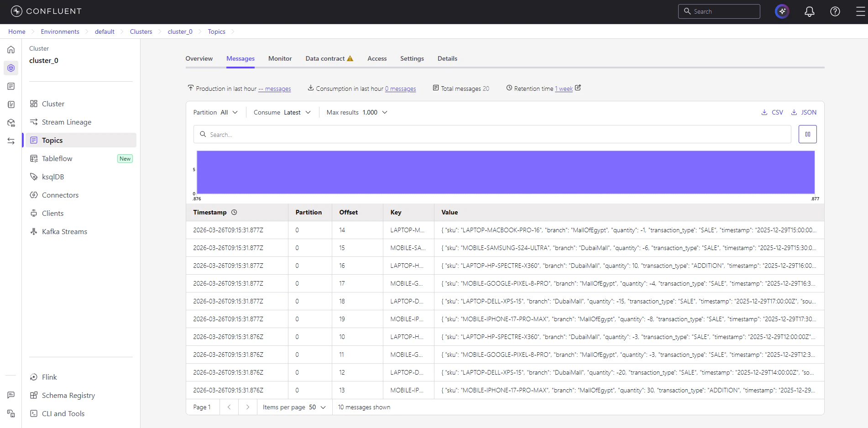
Task: Click Topics breadcrumb link
Action: 216,31
